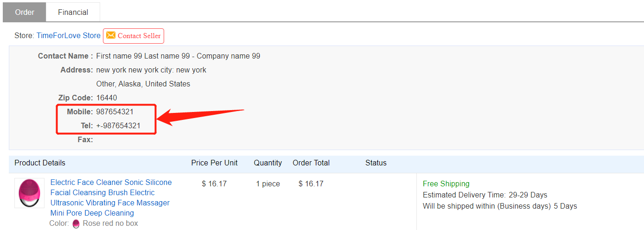Click the Tel number +-987654321
The height and width of the screenshot is (230, 644).
[x=118, y=126]
